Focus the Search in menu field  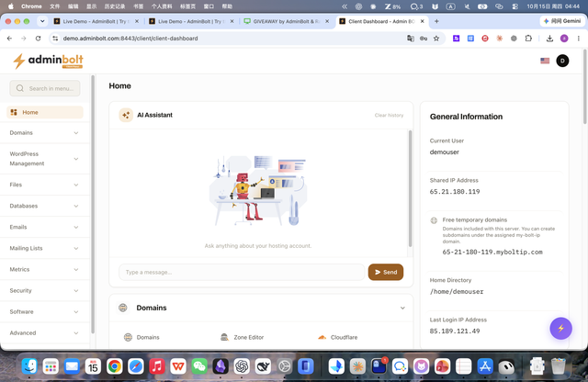tap(45, 88)
